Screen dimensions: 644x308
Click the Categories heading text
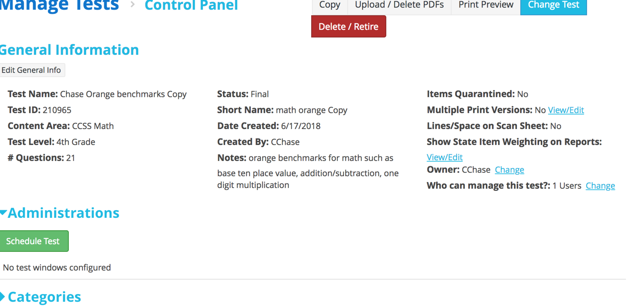point(44,297)
